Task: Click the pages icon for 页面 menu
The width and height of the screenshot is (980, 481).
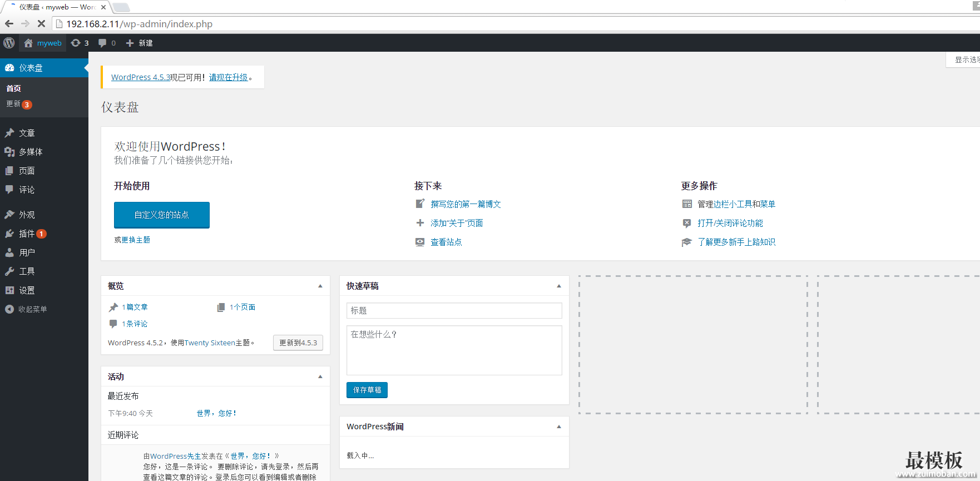Action: (9, 171)
